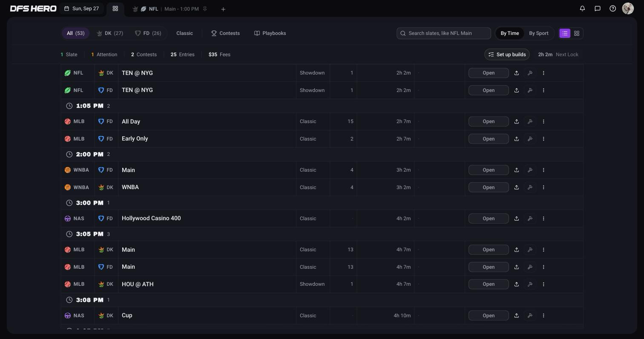Click the HOU @ ATH slate name

pos(138,284)
